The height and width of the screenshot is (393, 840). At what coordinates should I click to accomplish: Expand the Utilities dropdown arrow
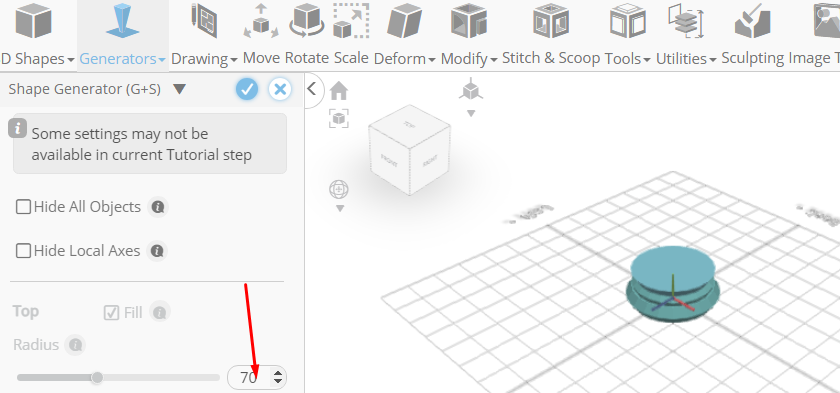712,60
